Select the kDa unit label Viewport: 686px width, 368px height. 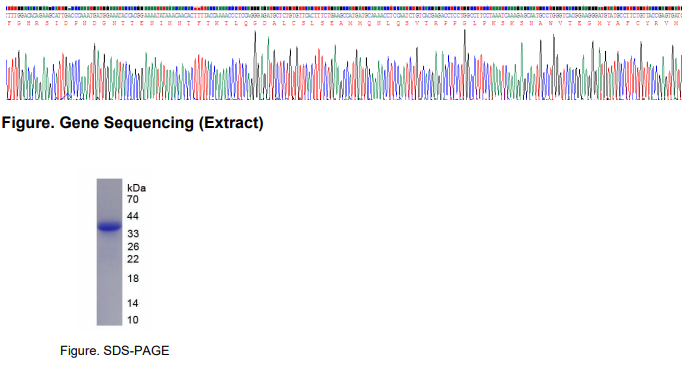coord(136,188)
